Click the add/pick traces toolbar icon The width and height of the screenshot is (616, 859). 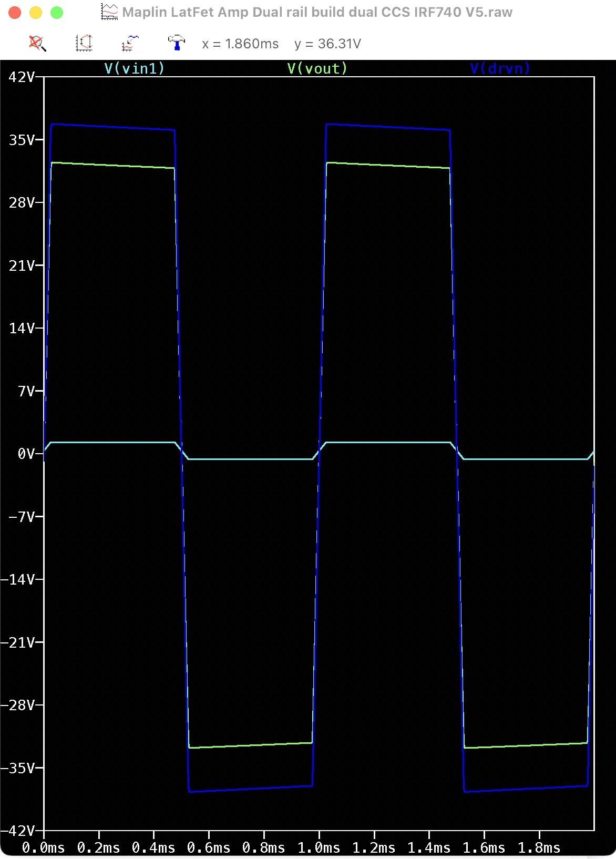[x=130, y=43]
